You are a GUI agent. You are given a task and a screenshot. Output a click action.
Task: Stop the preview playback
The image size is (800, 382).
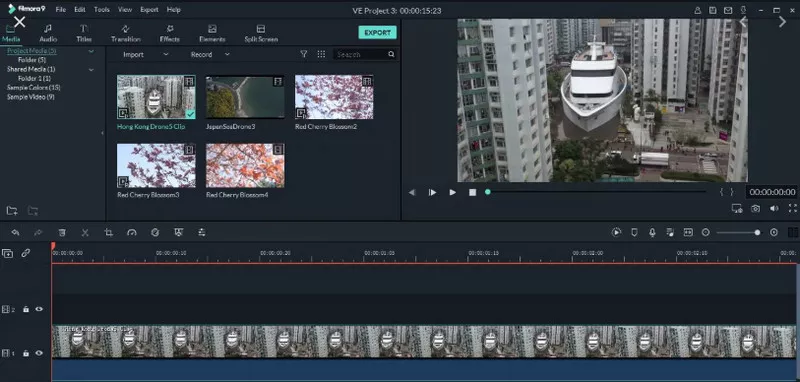point(472,192)
